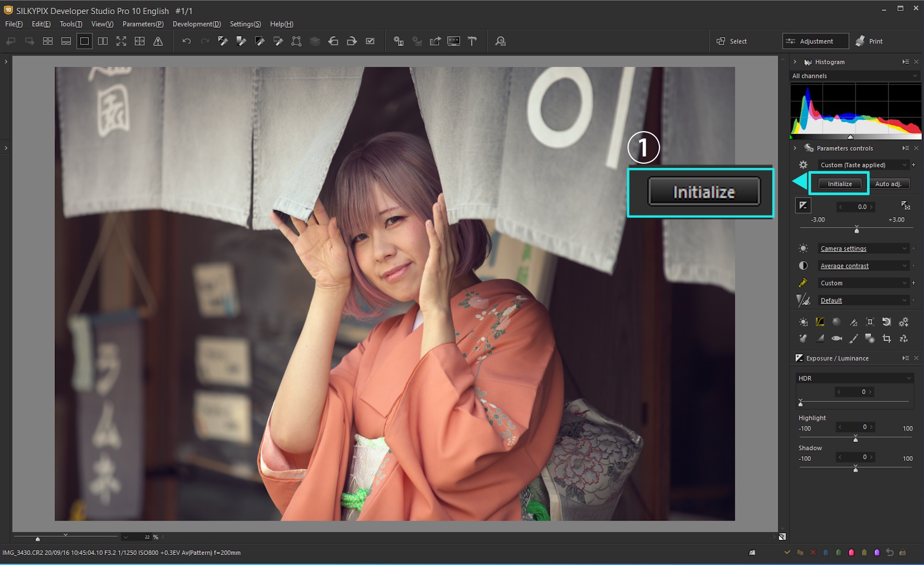Open the Settings menu
This screenshot has width=924, height=565.
[245, 24]
